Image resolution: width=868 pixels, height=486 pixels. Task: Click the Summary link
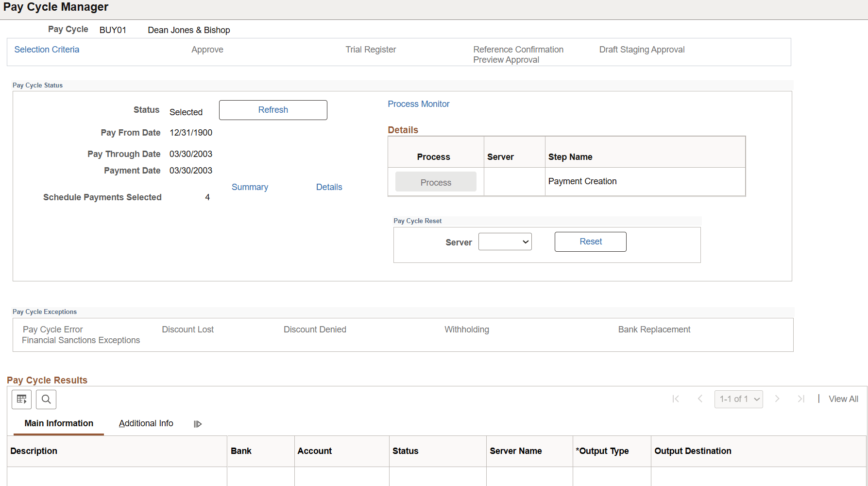click(x=250, y=187)
